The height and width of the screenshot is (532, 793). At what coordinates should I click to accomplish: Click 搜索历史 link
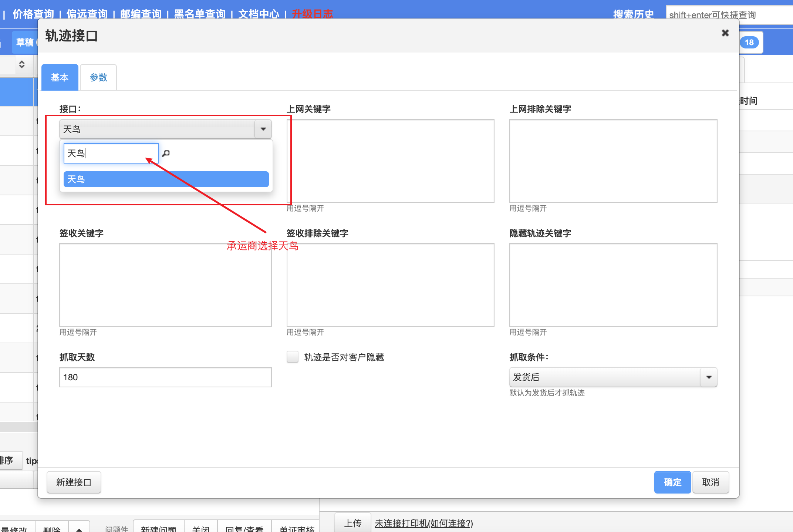click(633, 14)
